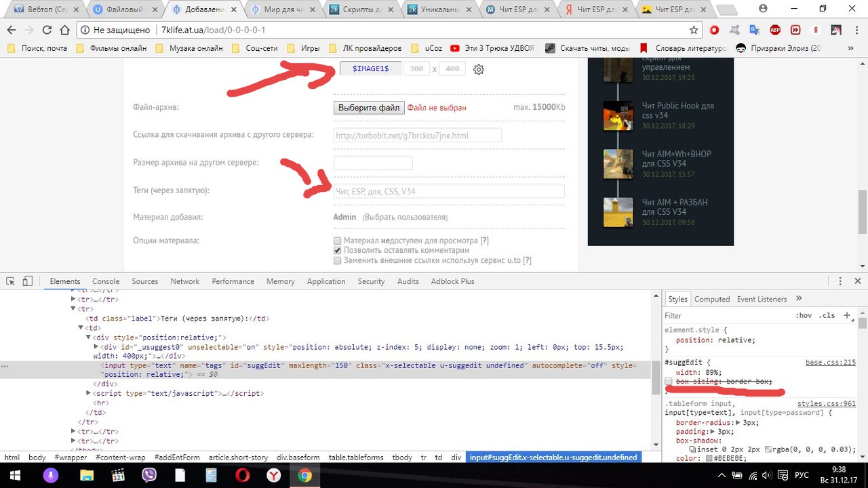
Task: Open the Event Listeners tab
Action: (x=762, y=299)
